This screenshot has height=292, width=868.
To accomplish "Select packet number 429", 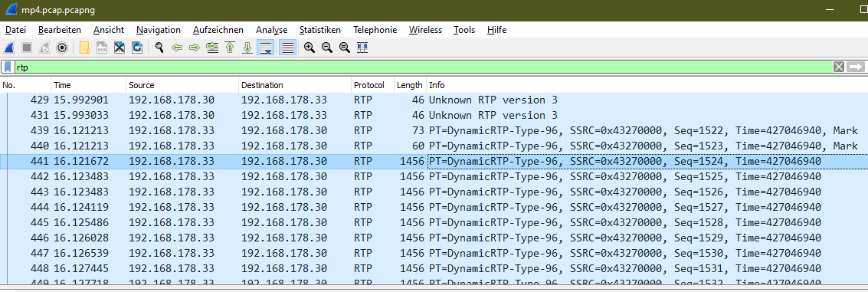I will tap(434, 100).
